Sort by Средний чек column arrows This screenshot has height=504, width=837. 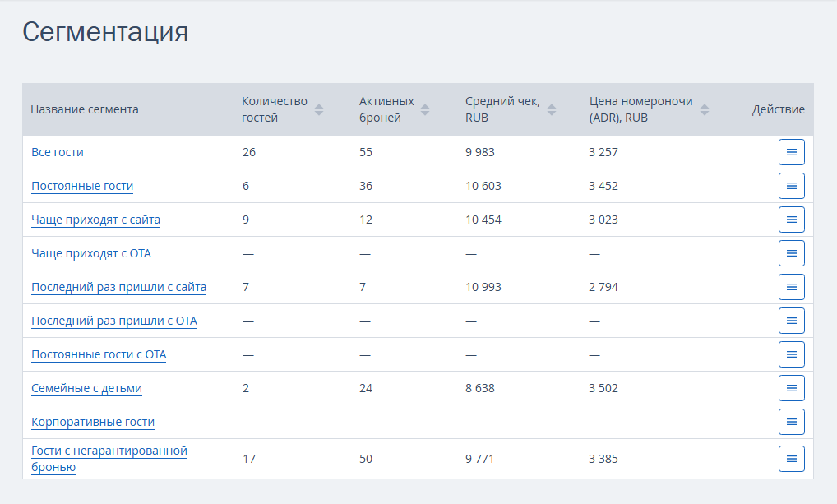click(552, 109)
